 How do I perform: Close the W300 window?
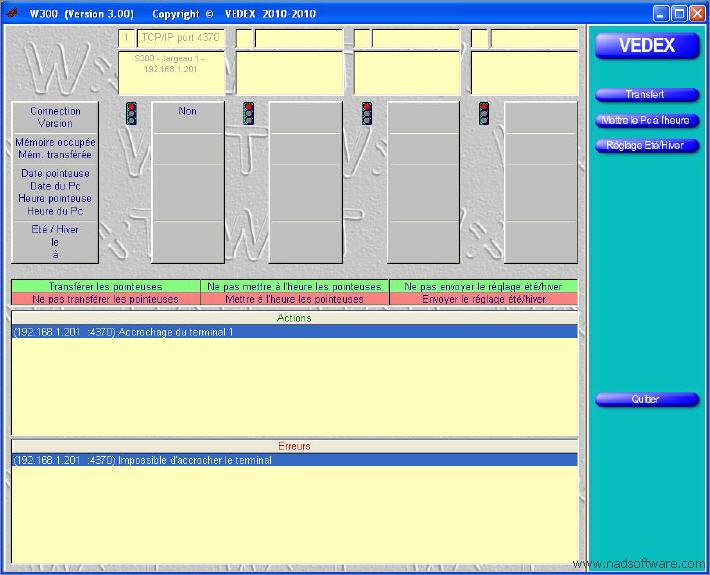point(697,14)
